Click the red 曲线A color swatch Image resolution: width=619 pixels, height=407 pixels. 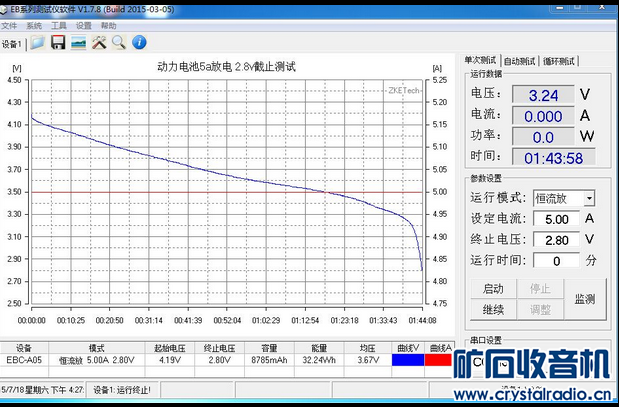pyautogui.click(x=438, y=360)
